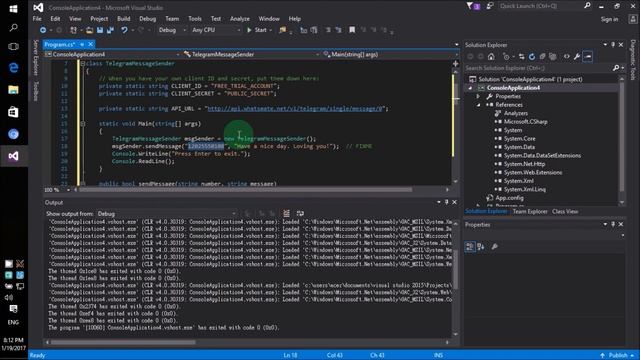Click the Open File folder icon
640x360 pixels.
point(89,30)
